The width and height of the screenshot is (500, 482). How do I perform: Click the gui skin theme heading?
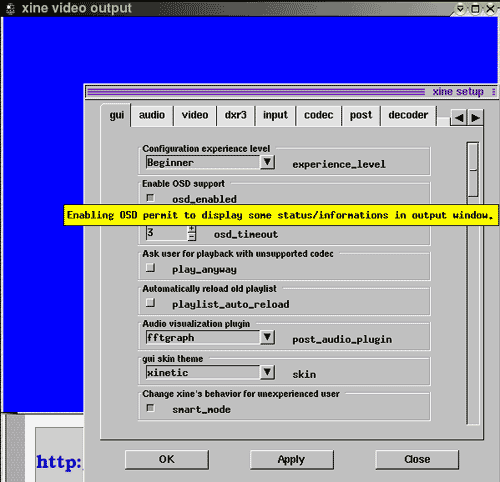click(x=173, y=359)
